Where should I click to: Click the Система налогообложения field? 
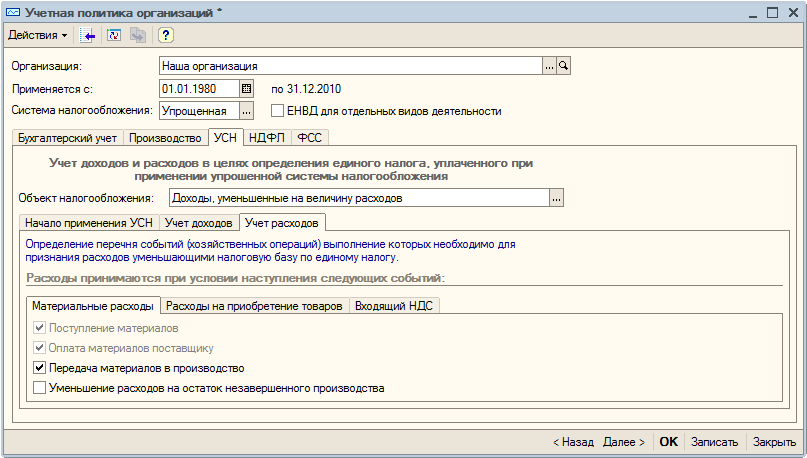pos(199,111)
